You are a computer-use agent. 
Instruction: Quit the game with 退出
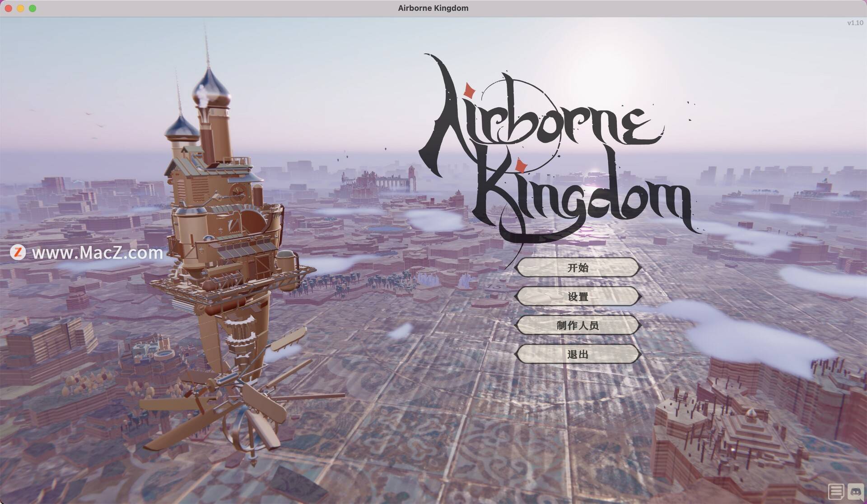click(578, 354)
